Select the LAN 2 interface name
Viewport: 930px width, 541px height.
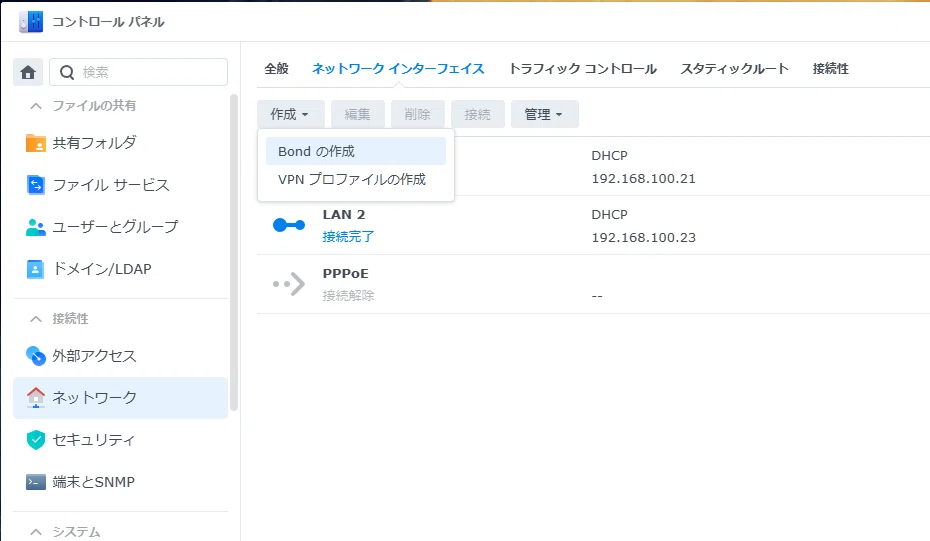tap(344, 214)
